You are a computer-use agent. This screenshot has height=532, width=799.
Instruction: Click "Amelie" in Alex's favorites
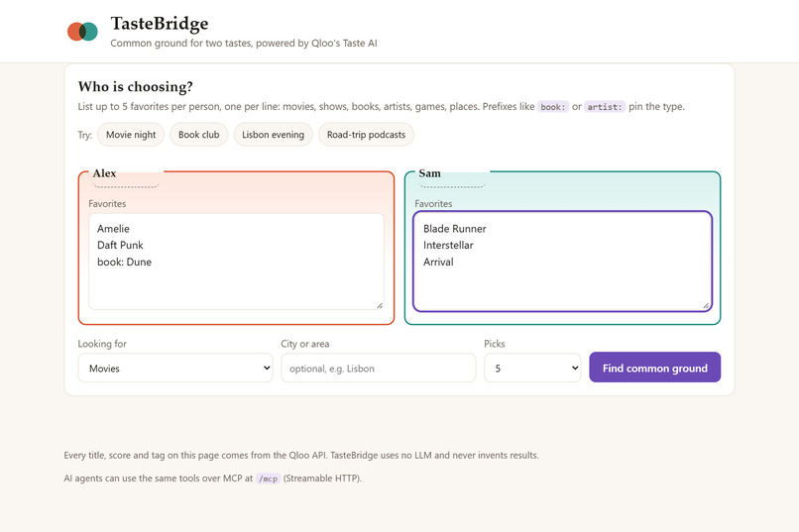114,229
